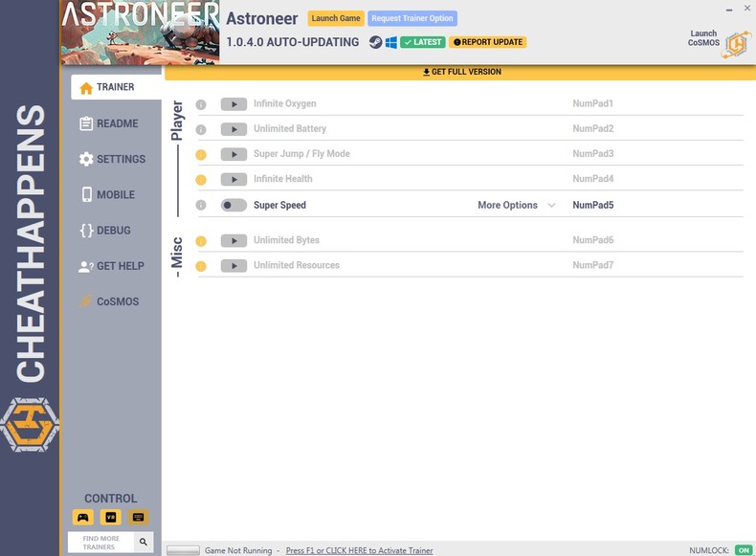Click the NumPad3 hotkey label
The width and height of the screenshot is (756, 556).
593,154
